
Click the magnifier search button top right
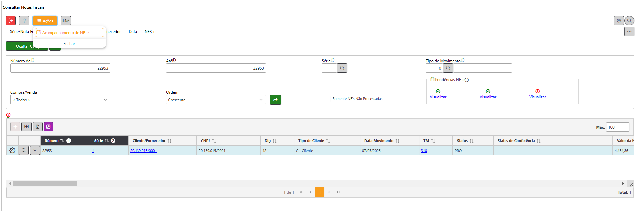(629, 21)
